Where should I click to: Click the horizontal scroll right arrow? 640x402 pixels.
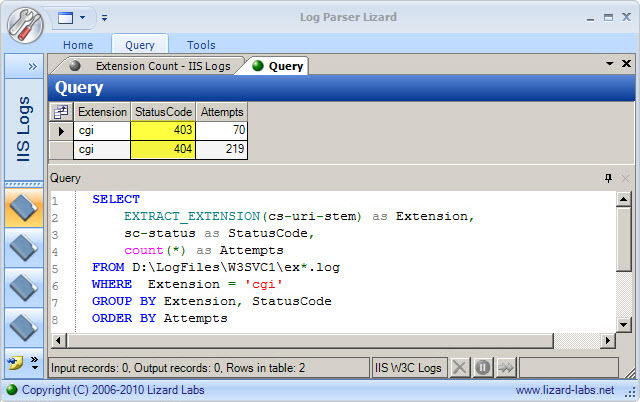(608, 340)
